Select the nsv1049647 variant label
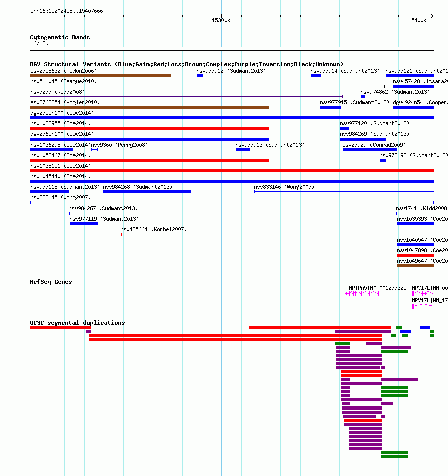This screenshot has height=476, width=448. tap(422, 261)
